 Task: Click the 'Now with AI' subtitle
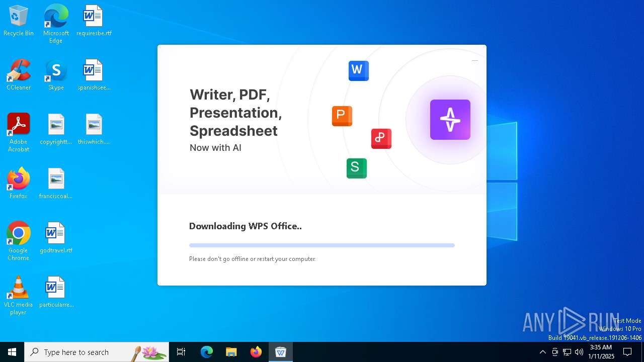pyautogui.click(x=215, y=148)
